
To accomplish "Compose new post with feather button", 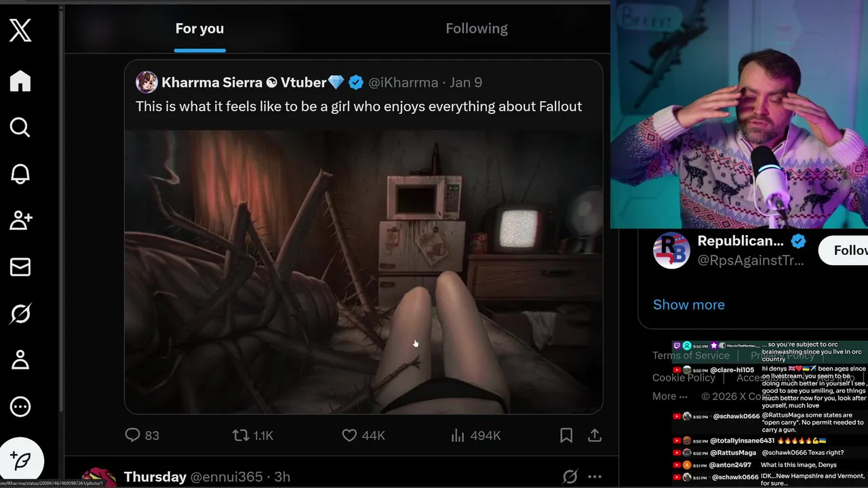I will click(x=21, y=462).
